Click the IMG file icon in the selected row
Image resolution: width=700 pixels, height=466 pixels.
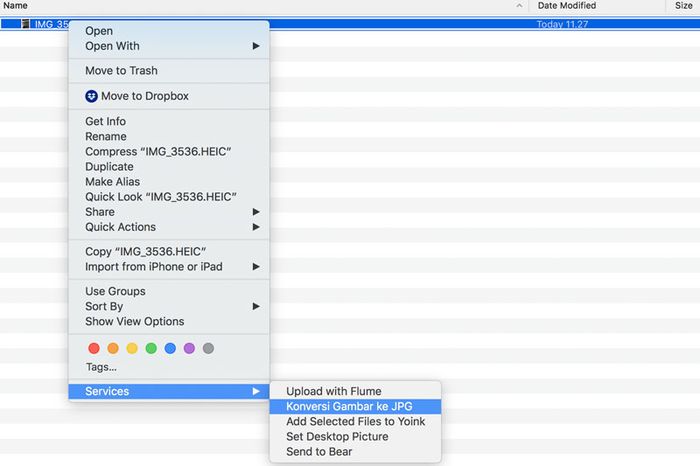pyautogui.click(x=25, y=24)
